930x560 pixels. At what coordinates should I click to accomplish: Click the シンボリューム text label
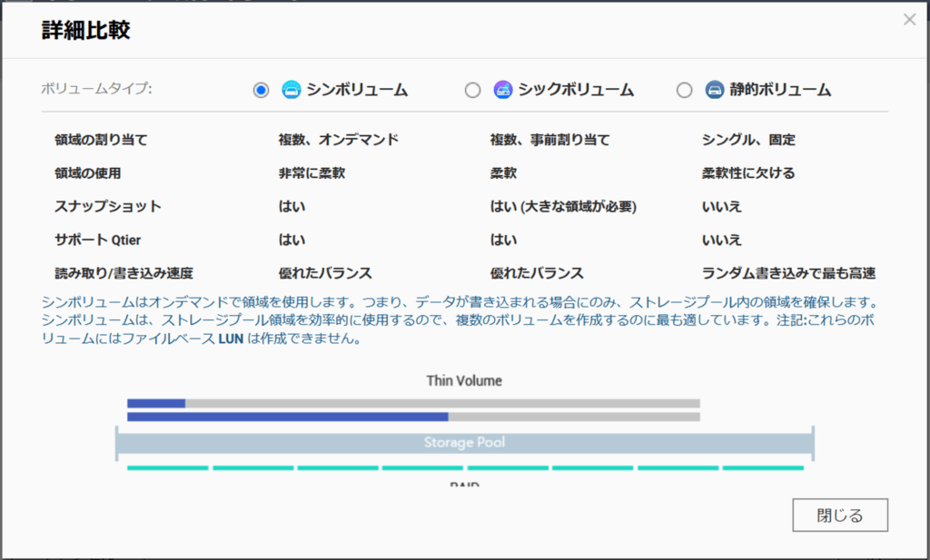pyautogui.click(x=356, y=90)
